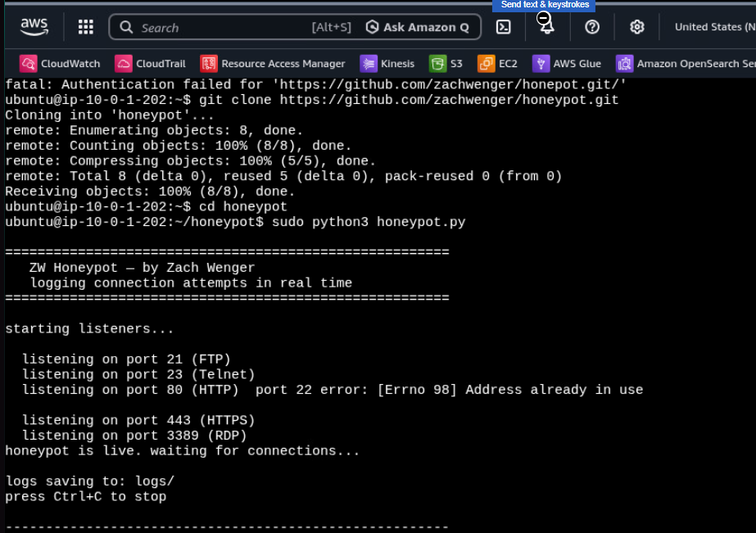Click 'honeypot is live' status line
The height and width of the screenshot is (533, 756).
click(x=183, y=451)
